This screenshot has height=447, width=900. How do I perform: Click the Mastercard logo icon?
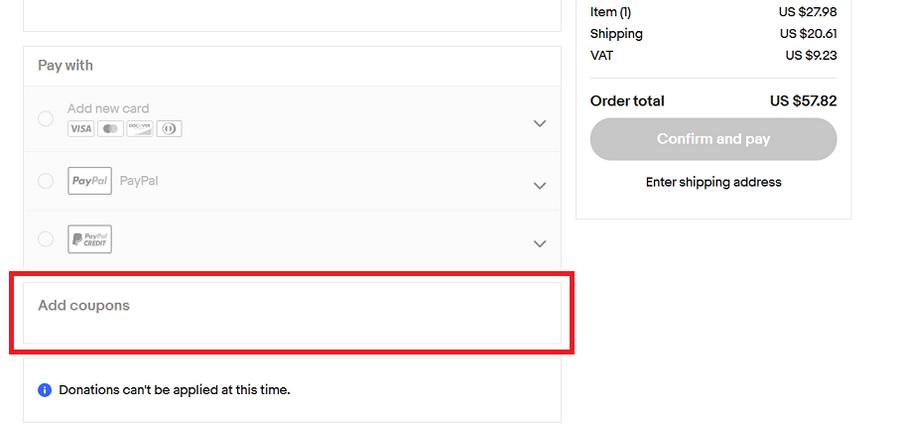coord(110,129)
